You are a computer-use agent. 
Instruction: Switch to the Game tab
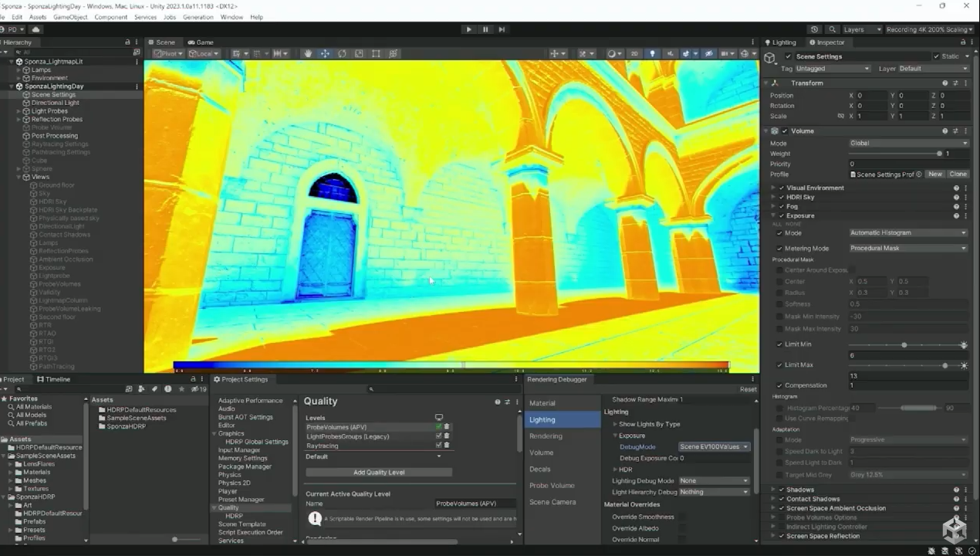pos(201,42)
